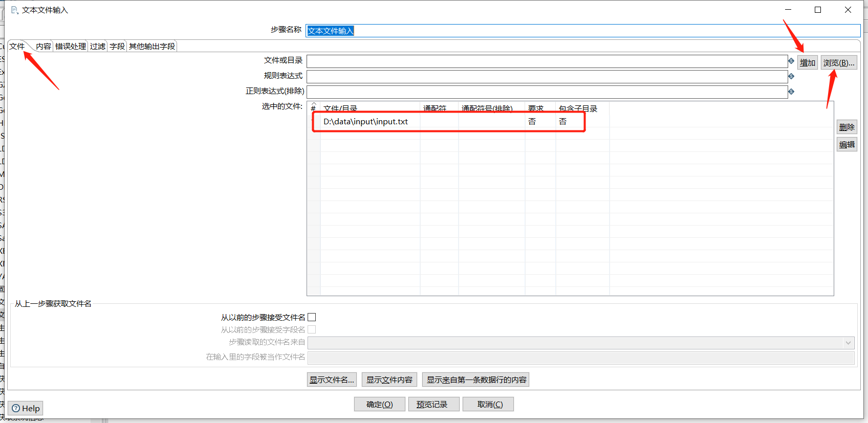Click variable icon beside 正则表达式(排除) field
The image size is (868, 423).
[x=791, y=92]
